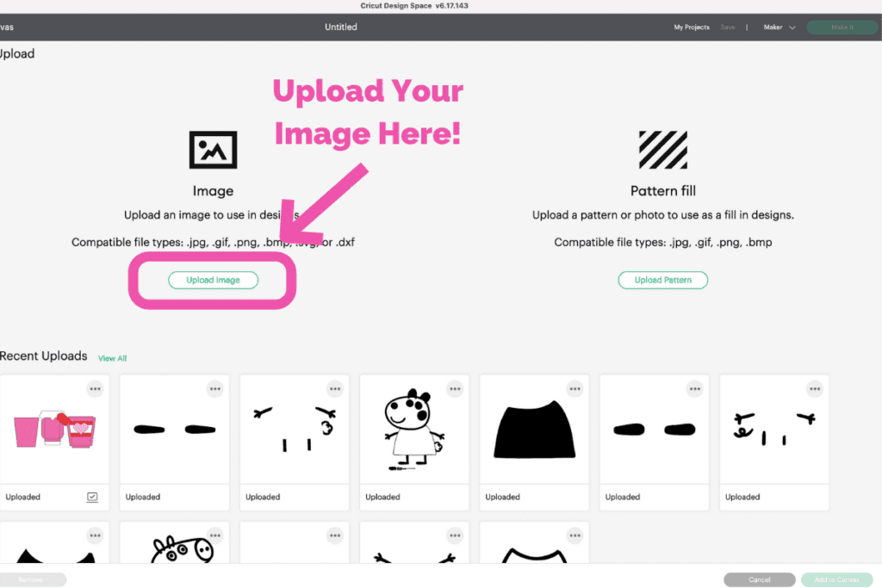Click the Cricut Design Space v6.17.143 window title
882x588 pixels.
(x=414, y=6)
